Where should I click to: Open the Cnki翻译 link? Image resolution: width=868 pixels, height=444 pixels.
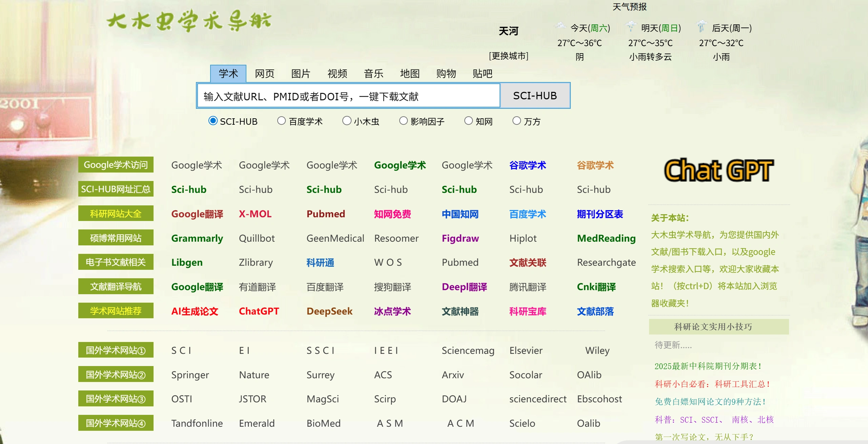pyautogui.click(x=597, y=287)
